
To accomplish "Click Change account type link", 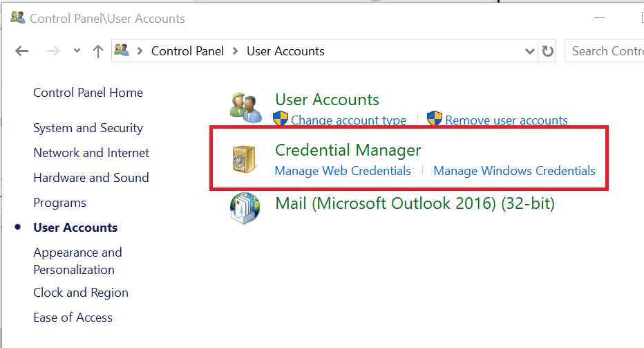I will click(348, 120).
